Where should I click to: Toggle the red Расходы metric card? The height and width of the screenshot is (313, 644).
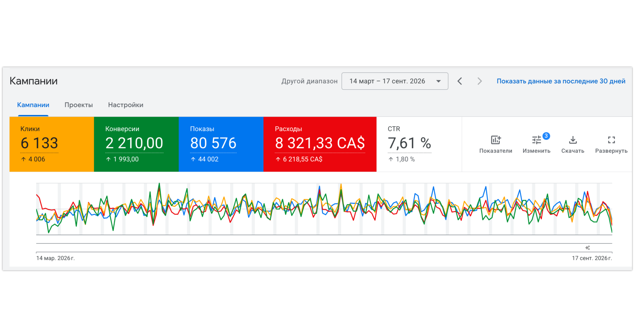(320, 144)
